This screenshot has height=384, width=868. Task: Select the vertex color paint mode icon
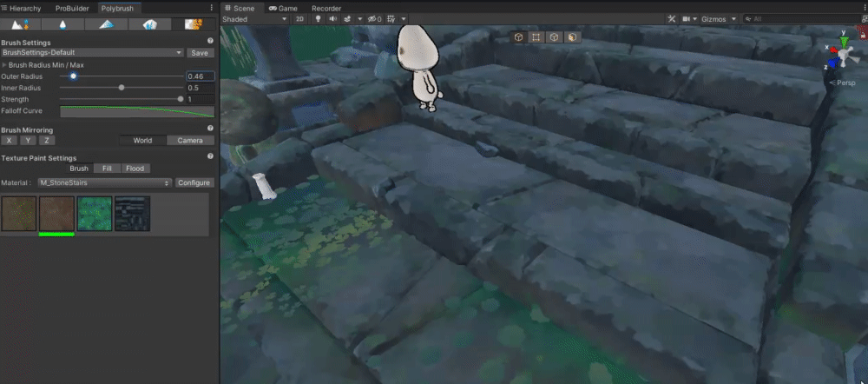[104, 24]
